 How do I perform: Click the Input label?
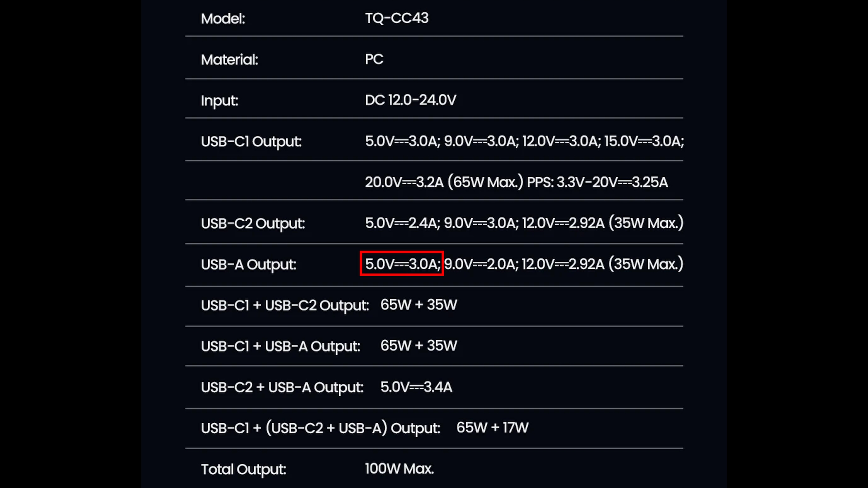[219, 100]
